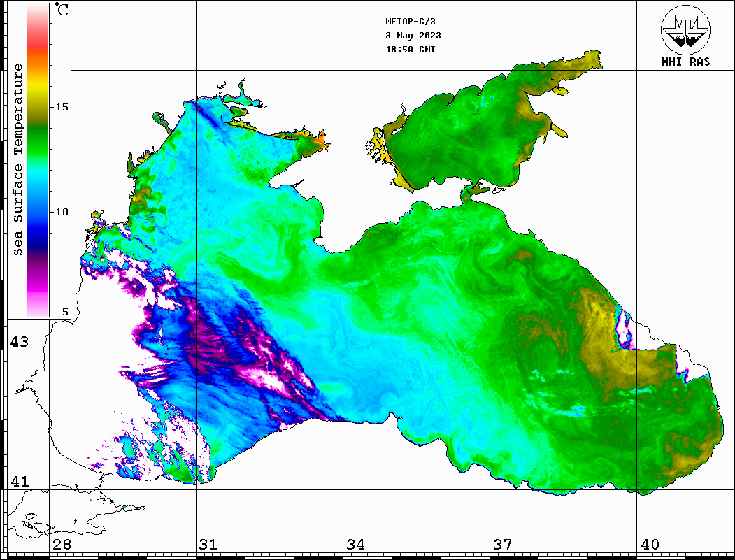Click the 'MHI RAS' caption text

click(x=686, y=62)
